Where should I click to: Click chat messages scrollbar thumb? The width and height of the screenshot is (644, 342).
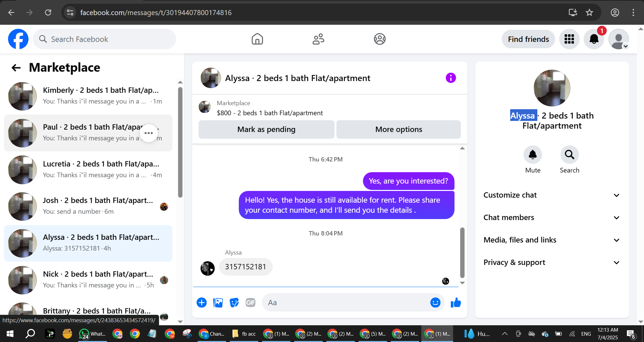(462, 253)
